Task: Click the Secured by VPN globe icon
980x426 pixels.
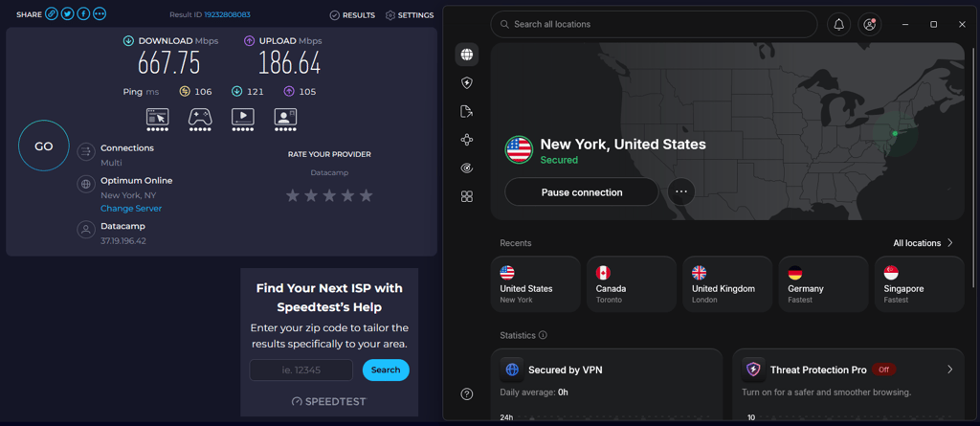Action: [x=512, y=370]
